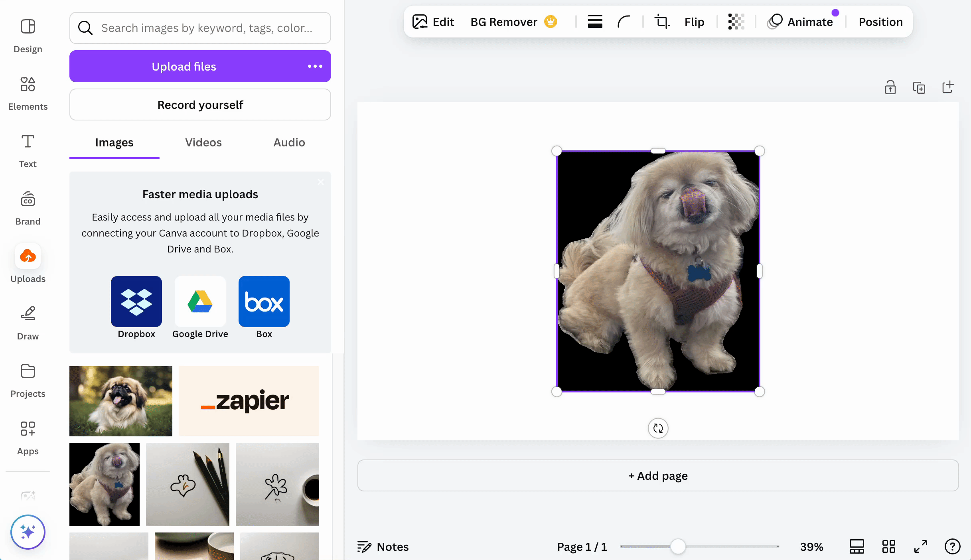Click the bottom-right resize handle of image
This screenshot has height=560, width=971.
click(x=760, y=392)
